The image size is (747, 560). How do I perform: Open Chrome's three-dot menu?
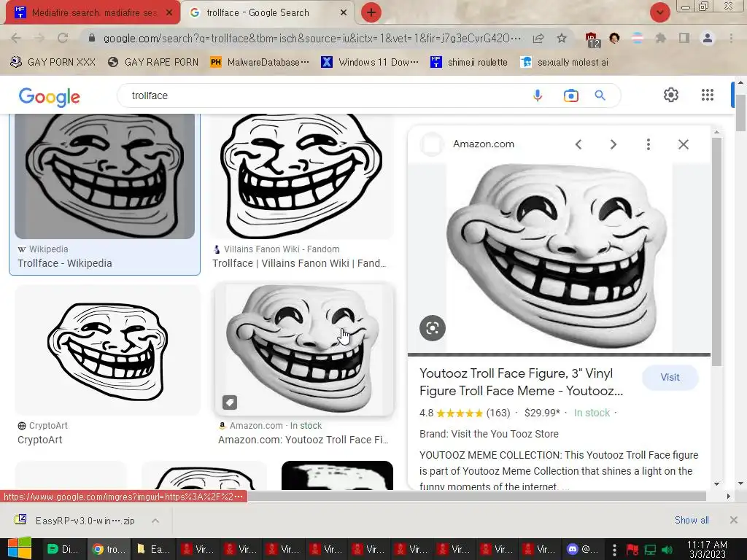pyautogui.click(x=731, y=38)
